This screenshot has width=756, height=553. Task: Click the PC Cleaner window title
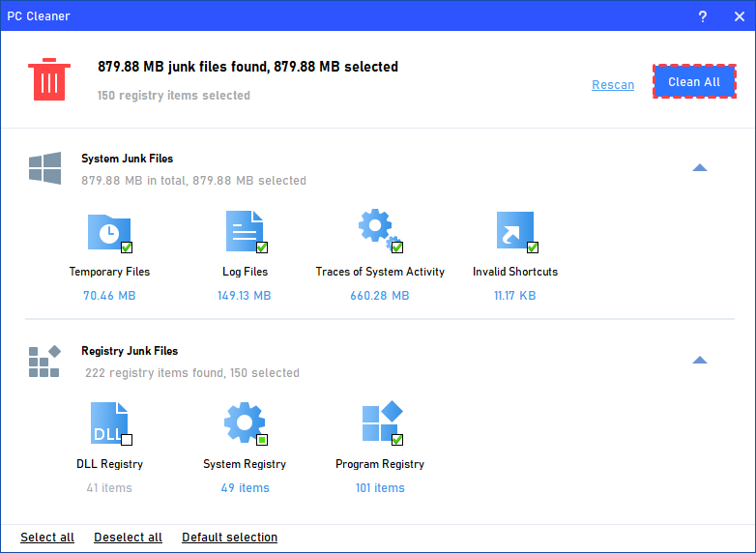[x=39, y=15]
